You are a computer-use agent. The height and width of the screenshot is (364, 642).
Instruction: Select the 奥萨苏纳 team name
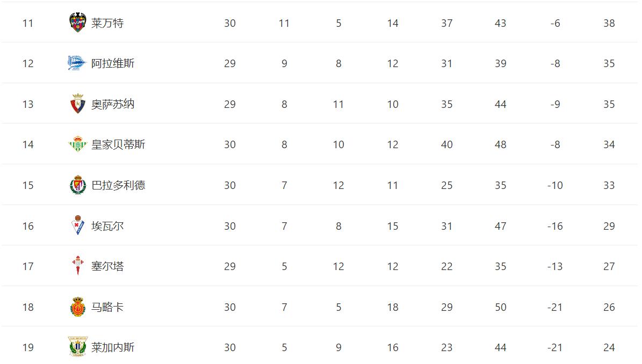click(113, 104)
